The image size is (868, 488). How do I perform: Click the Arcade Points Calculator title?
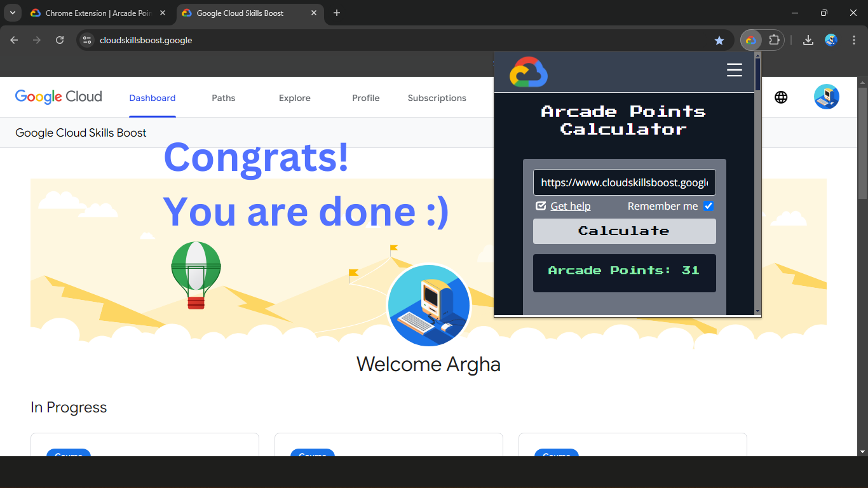624,120
